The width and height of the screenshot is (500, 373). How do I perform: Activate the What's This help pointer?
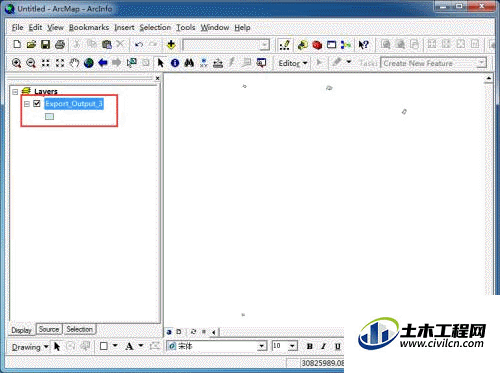[x=363, y=45]
